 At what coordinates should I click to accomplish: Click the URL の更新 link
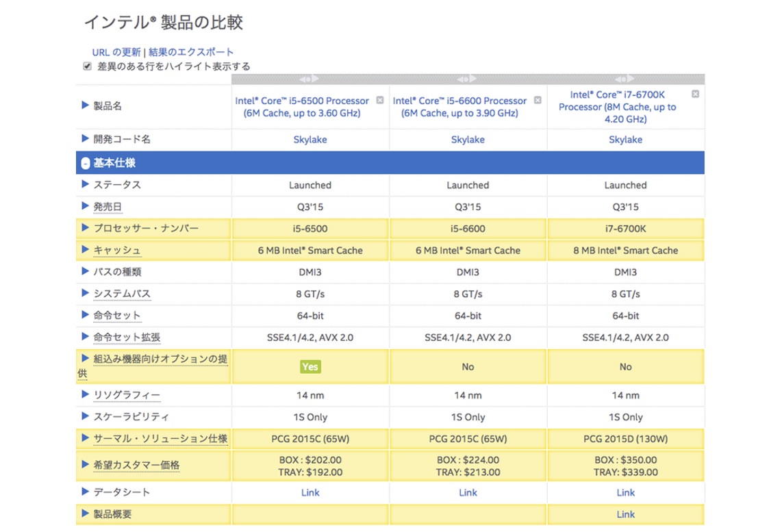(x=116, y=52)
